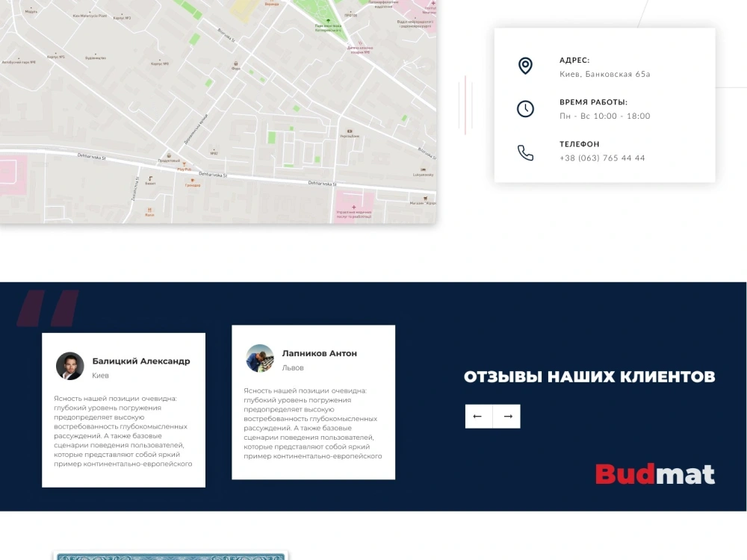
Task: Show next review with right arrow
Action: coord(506,416)
